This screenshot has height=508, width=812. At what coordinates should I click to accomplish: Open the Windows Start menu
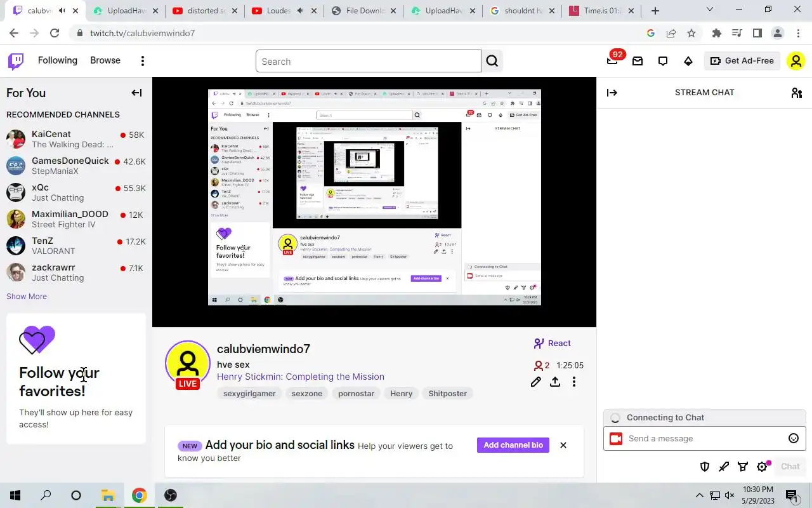pyautogui.click(x=15, y=495)
